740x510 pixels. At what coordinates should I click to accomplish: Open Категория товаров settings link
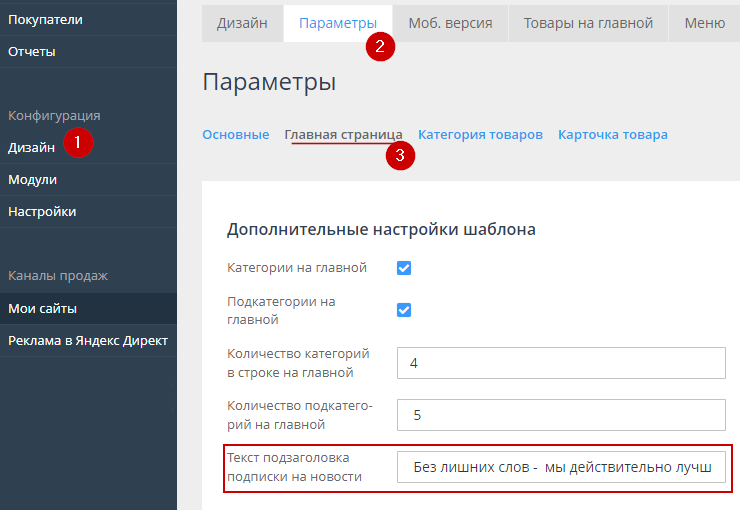tap(480, 134)
